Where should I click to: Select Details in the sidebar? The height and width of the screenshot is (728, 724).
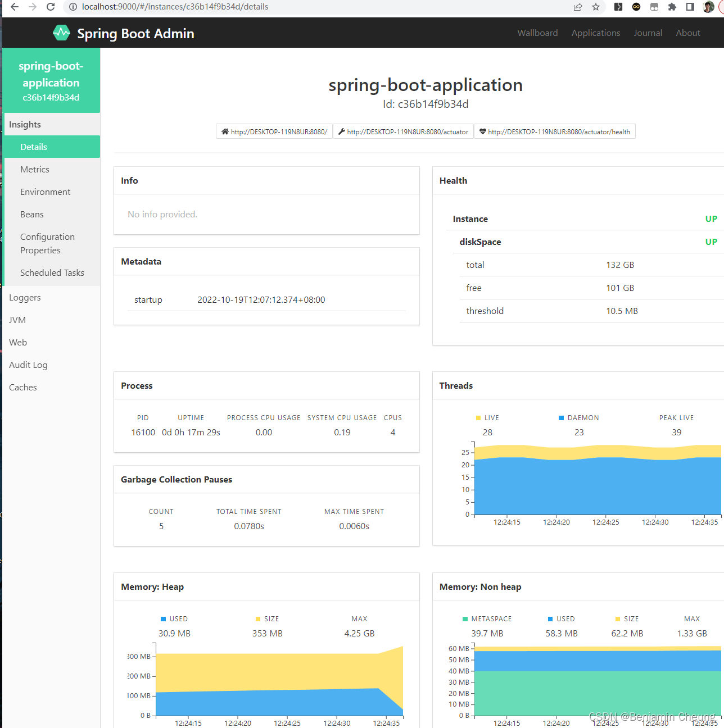coord(52,147)
